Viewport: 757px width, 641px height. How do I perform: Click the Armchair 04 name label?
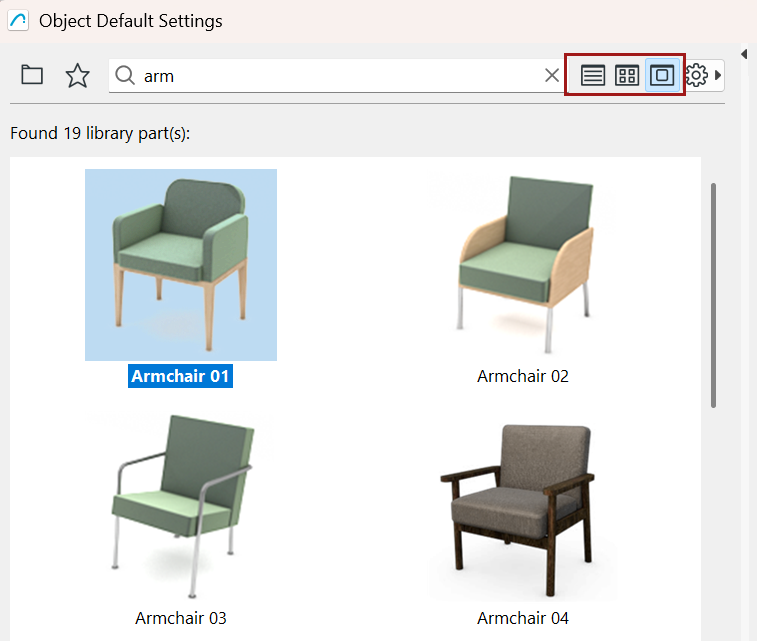pyautogui.click(x=523, y=618)
